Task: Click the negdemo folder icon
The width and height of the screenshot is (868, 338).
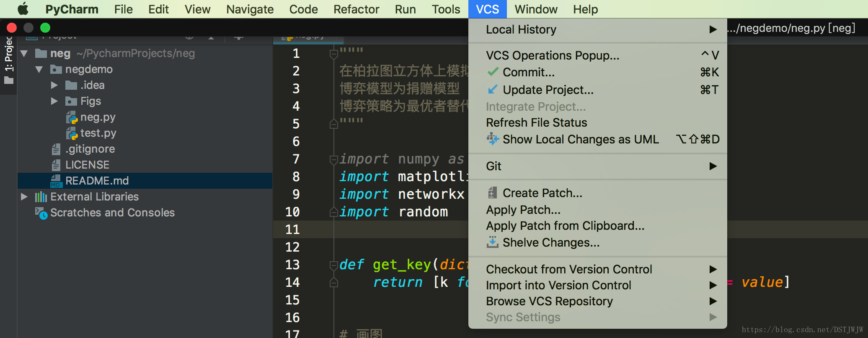Action: coord(56,69)
